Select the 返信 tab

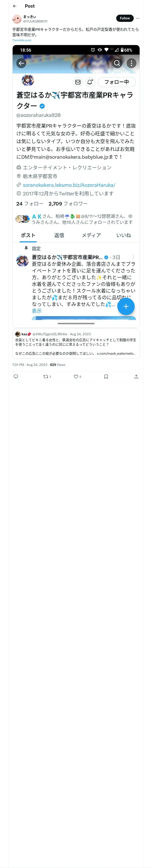click(59, 235)
